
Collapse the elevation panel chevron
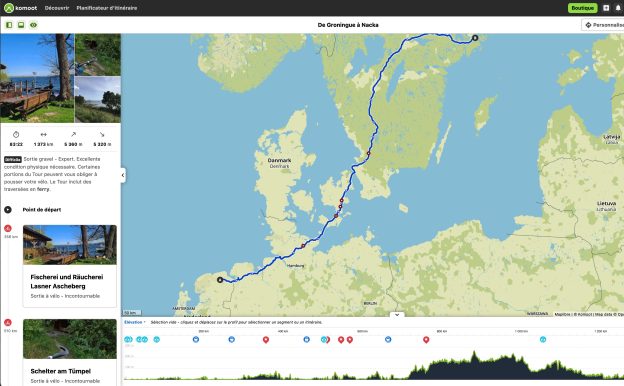(x=397, y=314)
